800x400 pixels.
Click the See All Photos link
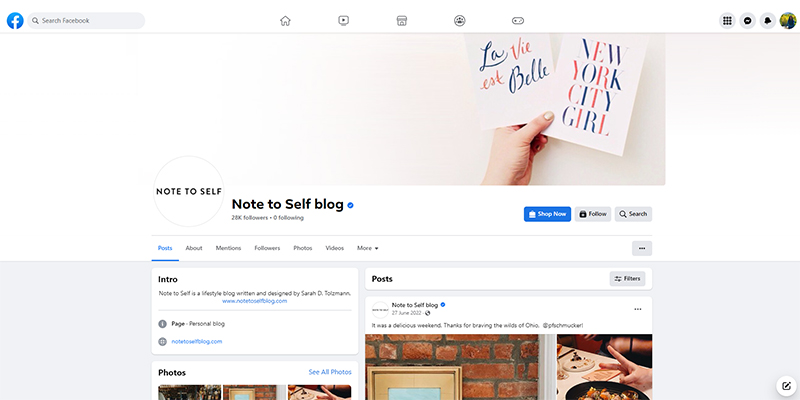(x=330, y=372)
